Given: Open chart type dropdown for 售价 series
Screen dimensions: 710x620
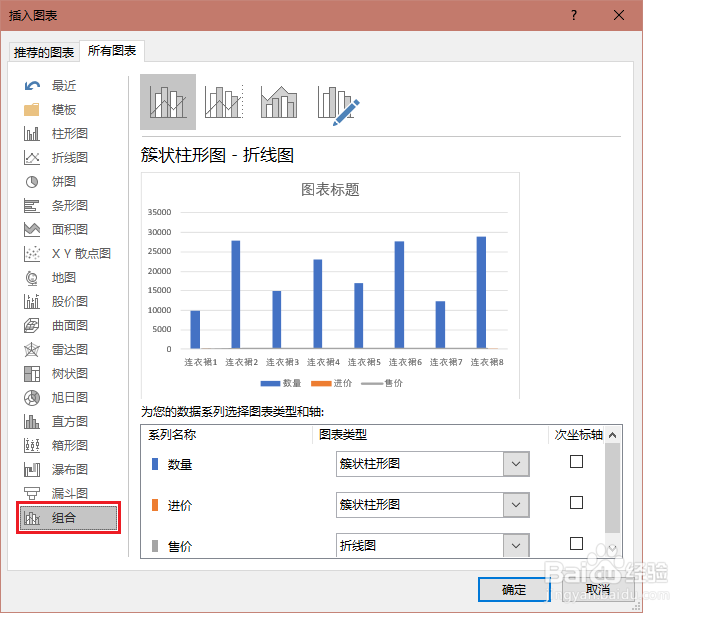Looking at the screenshot, I should click(x=516, y=546).
